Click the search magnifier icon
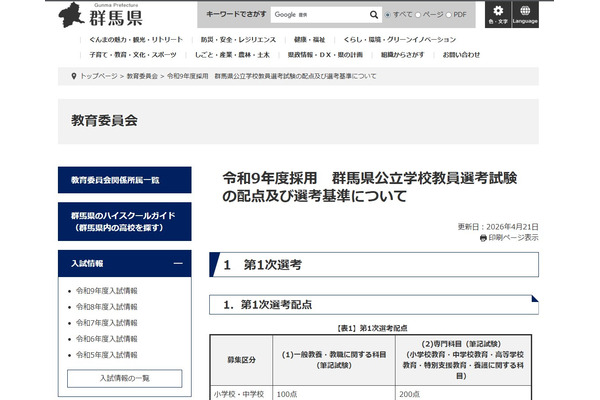Image resolution: width=600 pixels, height=400 pixels. pos(373,15)
